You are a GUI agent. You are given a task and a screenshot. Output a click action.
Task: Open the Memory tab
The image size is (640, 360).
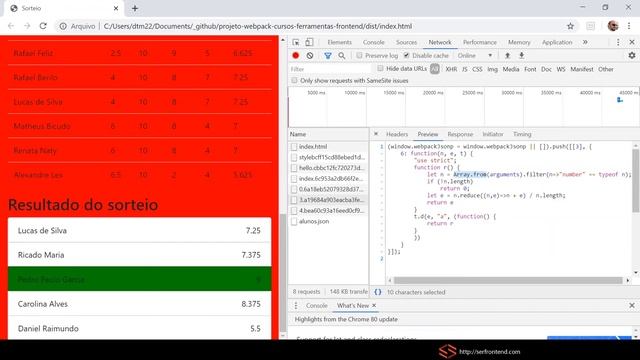[x=519, y=42]
